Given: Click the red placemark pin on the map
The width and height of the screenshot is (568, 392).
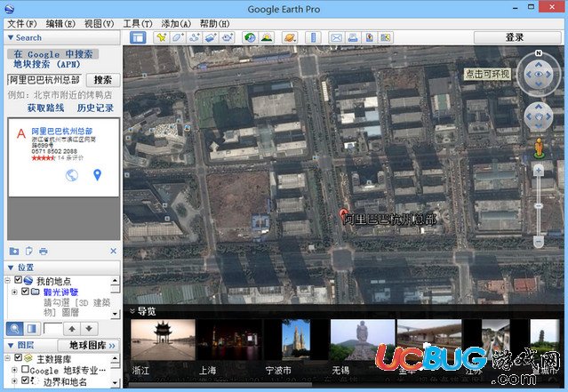Looking at the screenshot, I should [x=343, y=213].
